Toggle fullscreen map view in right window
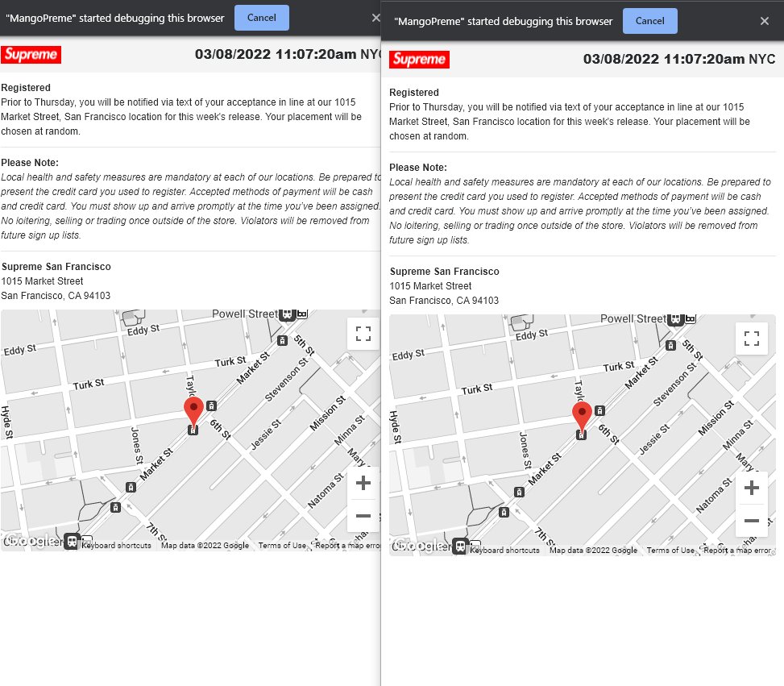Screen dimensions: 784x686 [x=752, y=339]
